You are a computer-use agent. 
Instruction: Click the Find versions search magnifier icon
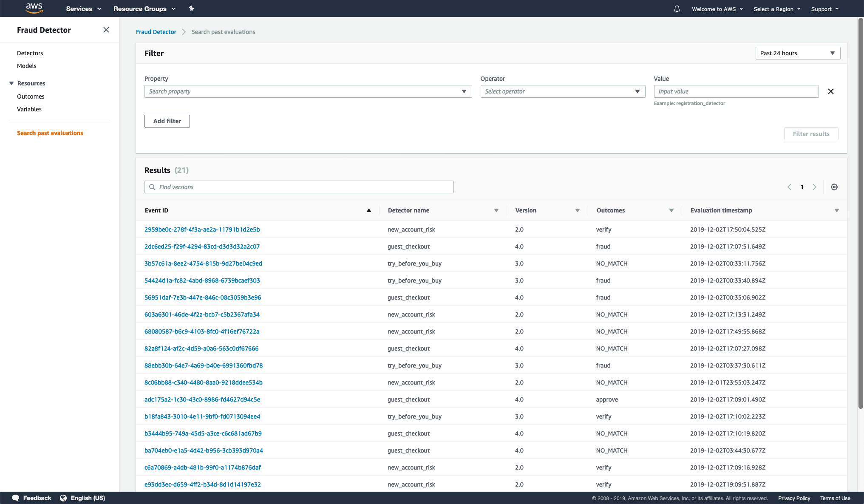pos(152,187)
